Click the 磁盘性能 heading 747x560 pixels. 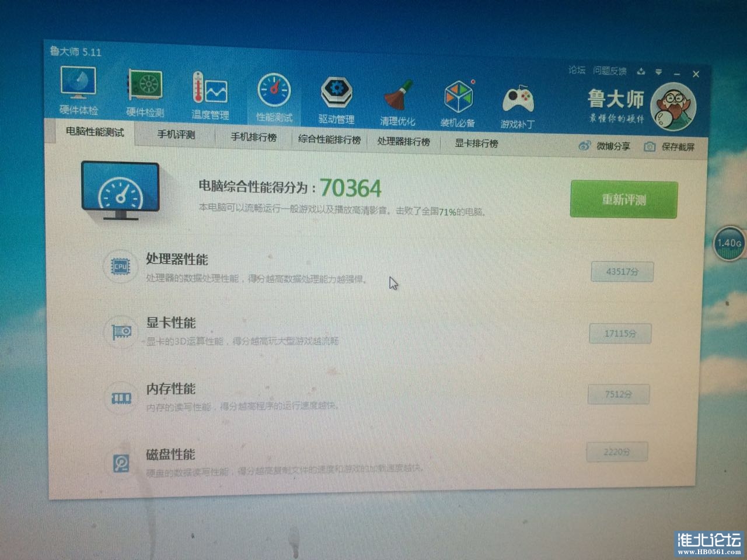click(x=170, y=454)
